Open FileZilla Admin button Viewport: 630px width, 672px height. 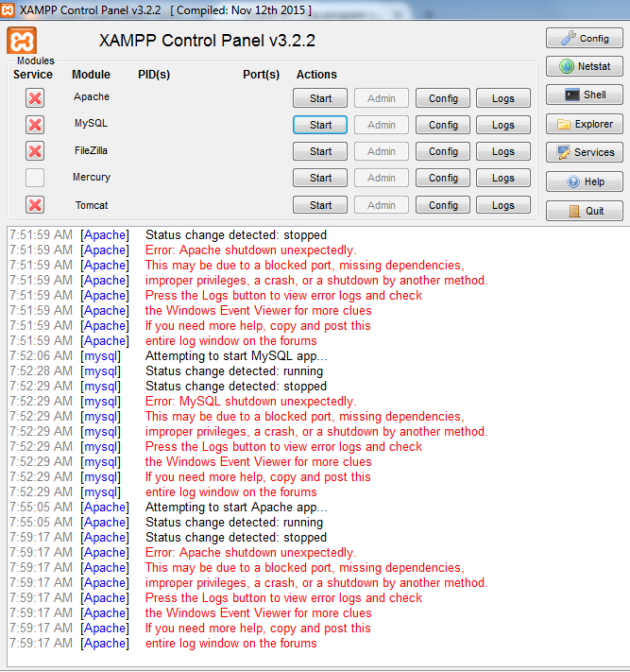coord(382,151)
